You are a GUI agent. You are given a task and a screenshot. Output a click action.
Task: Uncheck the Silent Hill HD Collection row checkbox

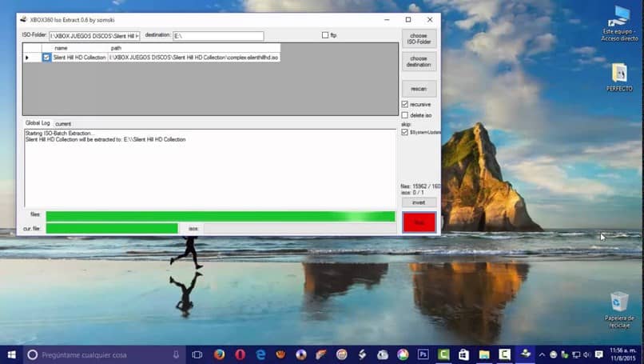click(46, 58)
